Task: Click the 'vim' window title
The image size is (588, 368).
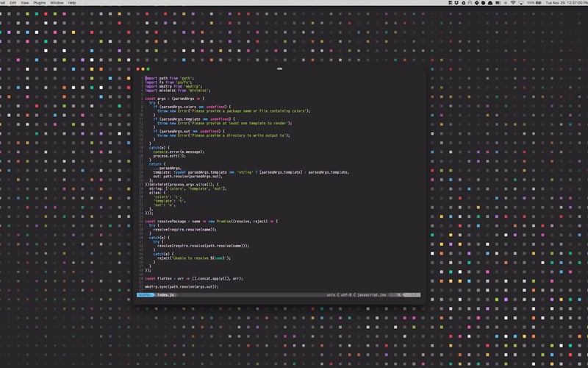Action: tap(279, 68)
